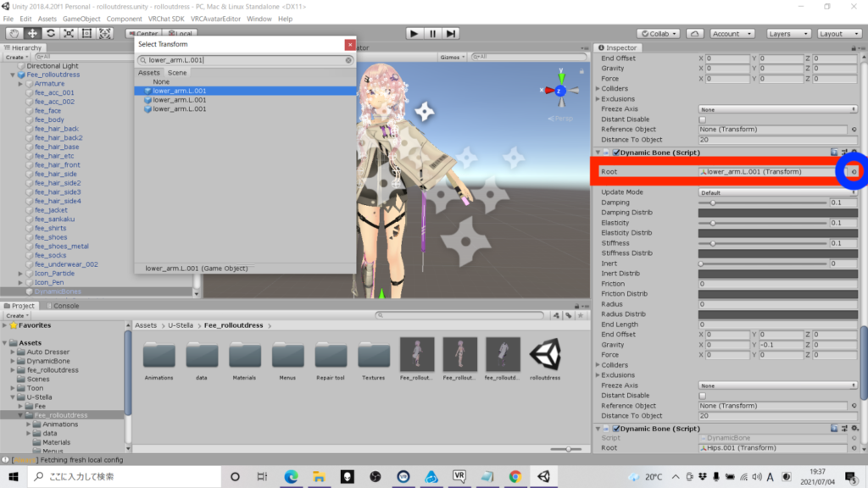Check Distant Disable below Gravity -0.1 section
This screenshot has height=488, width=868.
coord(703,396)
